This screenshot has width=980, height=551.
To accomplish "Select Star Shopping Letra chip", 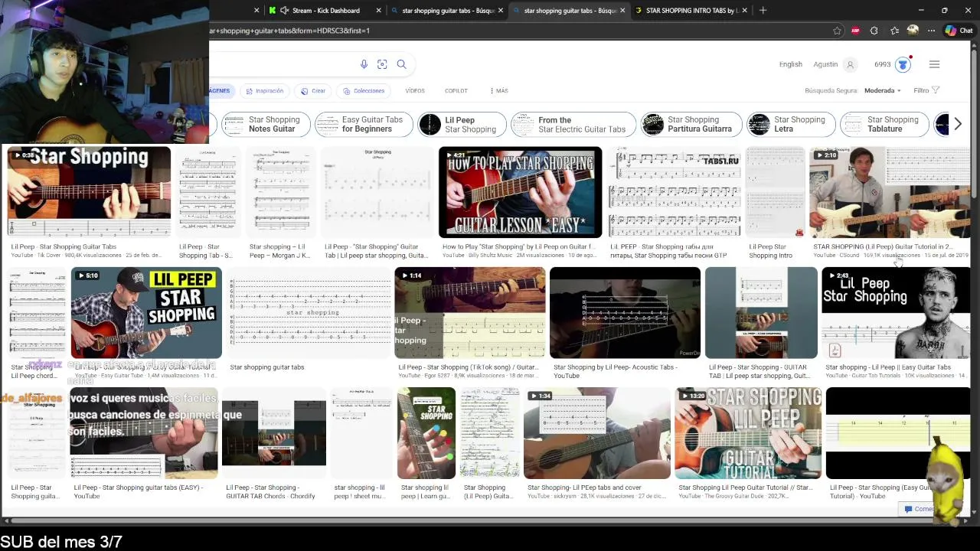I will pyautogui.click(x=791, y=124).
